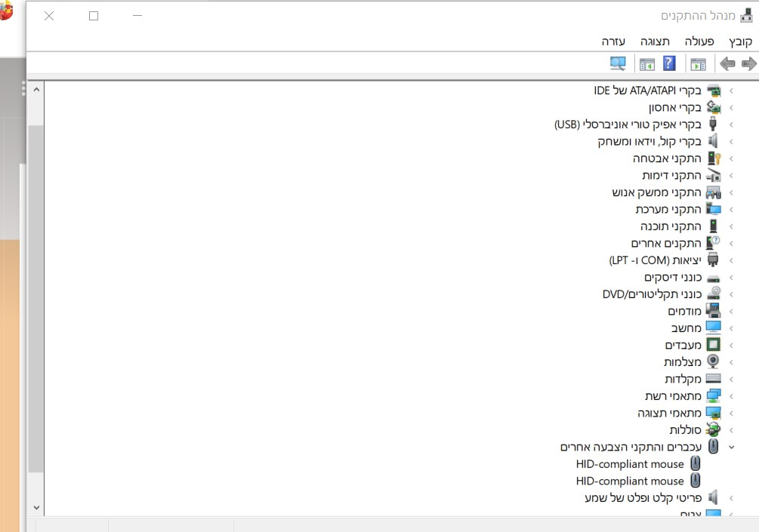Image resolution: width=759 pixels, height=532 pixels.
Task: Expand the network adapters (מתאמי רשת) node
Action: 731,396
